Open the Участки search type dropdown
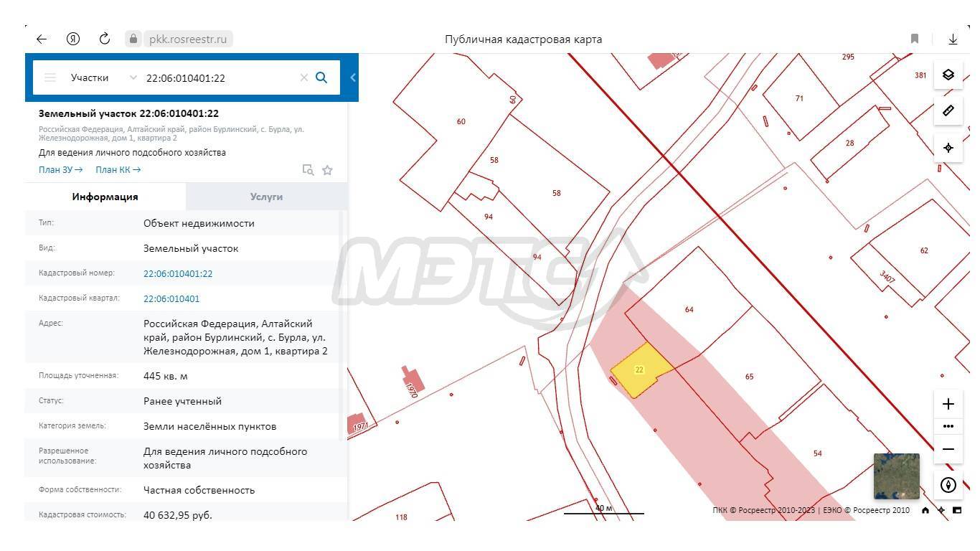Image resolution: width=980 pixels, height=551 pixels. pyautogui.click(x=103, y=77)
